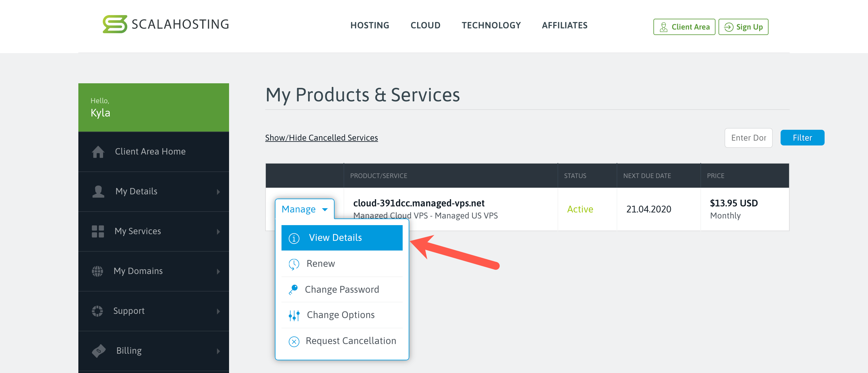The image size is (868, 373).
Task: Click cloud-391dcc.managed-vps.net service name
Action: coord(419,203)
